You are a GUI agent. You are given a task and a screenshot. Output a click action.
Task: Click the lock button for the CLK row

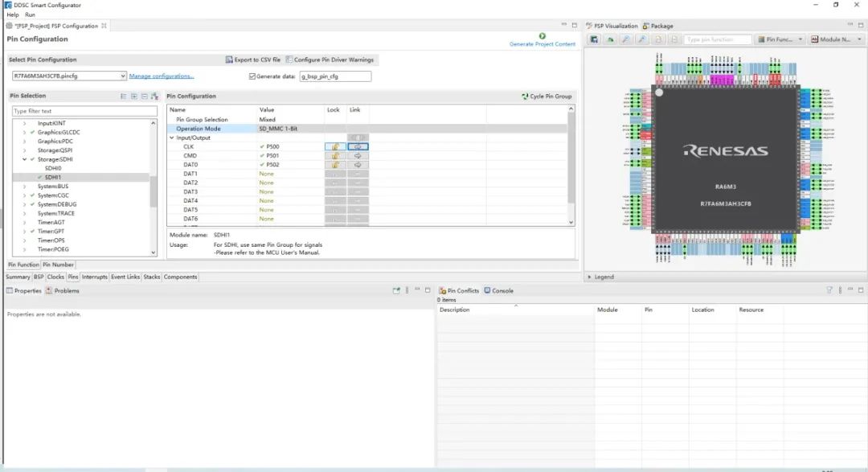(335, 147)
